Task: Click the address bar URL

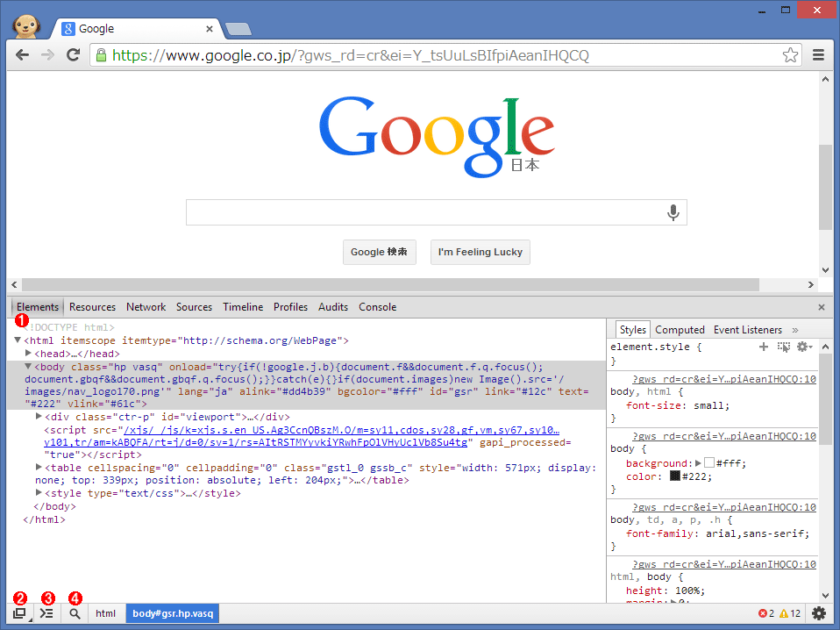Action: pos(350,55)
